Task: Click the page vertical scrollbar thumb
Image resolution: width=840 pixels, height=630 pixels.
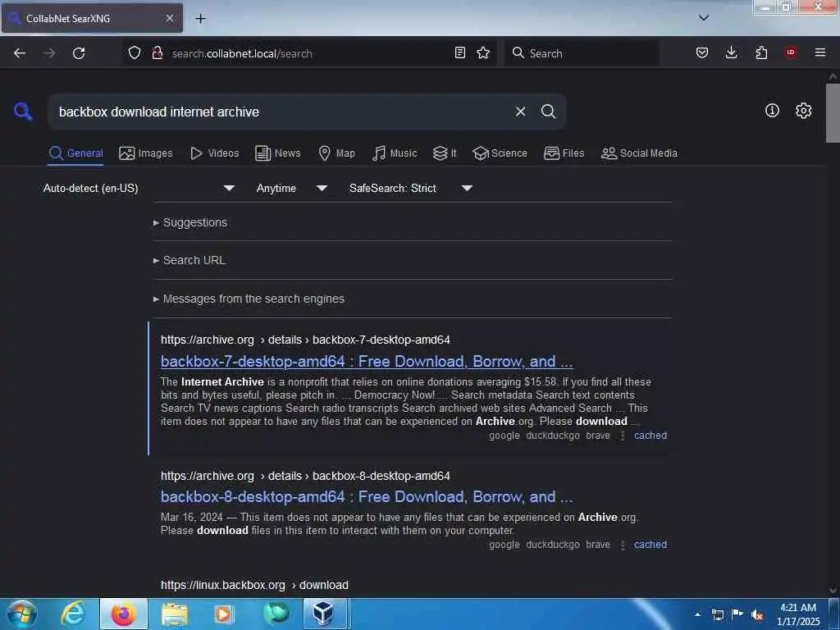Action: pyautogui.click(x=833, y=113)
